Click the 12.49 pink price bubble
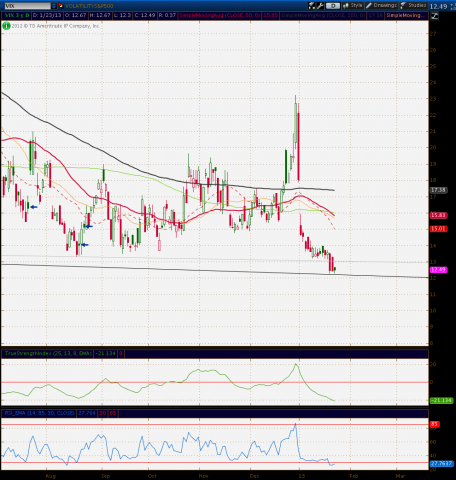Image resolution: width=456 pixels, height=480 pixels. 439,270
